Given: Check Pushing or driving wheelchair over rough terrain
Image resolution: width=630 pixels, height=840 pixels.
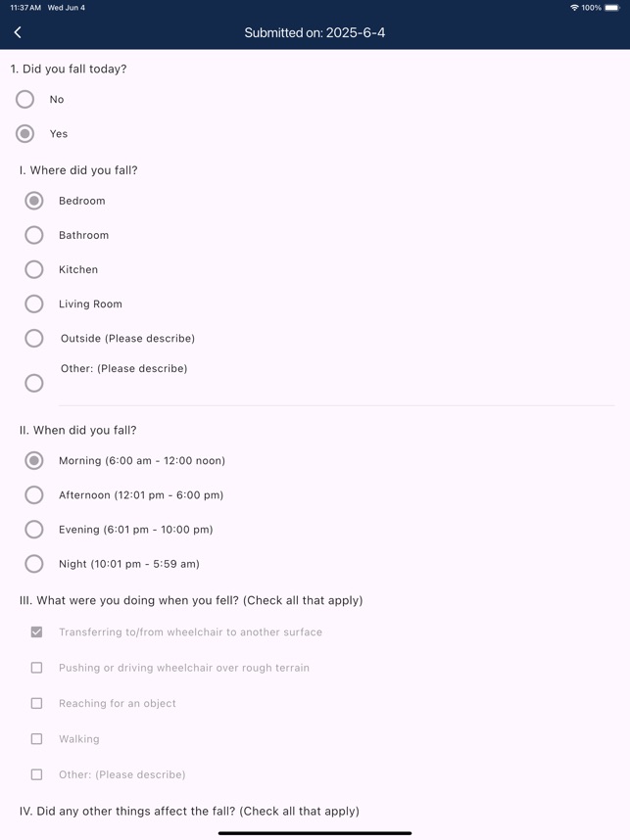Looking at the screenshot, I should point(36,668).
